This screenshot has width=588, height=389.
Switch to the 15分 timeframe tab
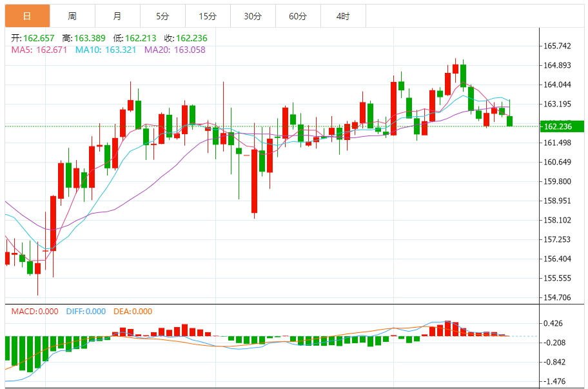[208, 16]
